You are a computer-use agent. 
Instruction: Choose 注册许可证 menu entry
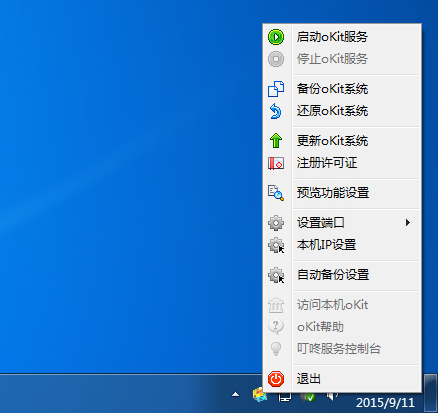pos(342,163)
